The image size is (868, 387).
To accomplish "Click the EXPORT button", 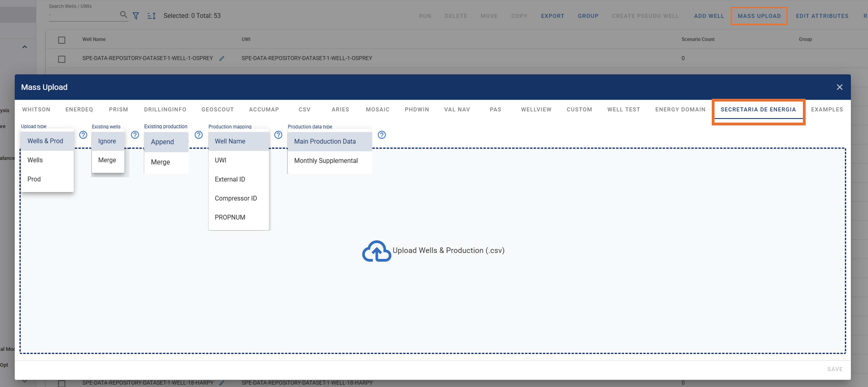I will (x=552, y=16).
